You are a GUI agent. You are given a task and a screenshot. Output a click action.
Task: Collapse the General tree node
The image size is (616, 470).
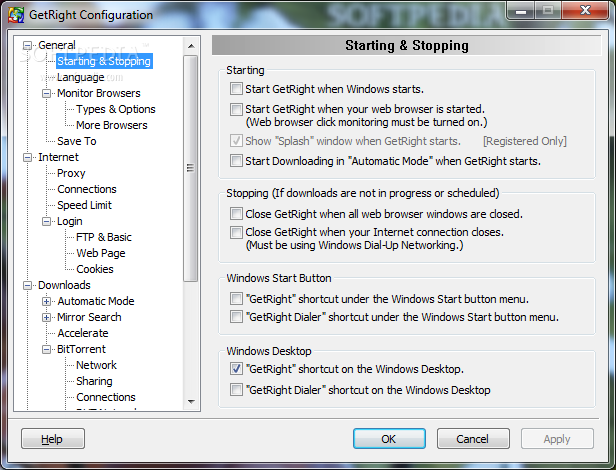tap(27, 45)
